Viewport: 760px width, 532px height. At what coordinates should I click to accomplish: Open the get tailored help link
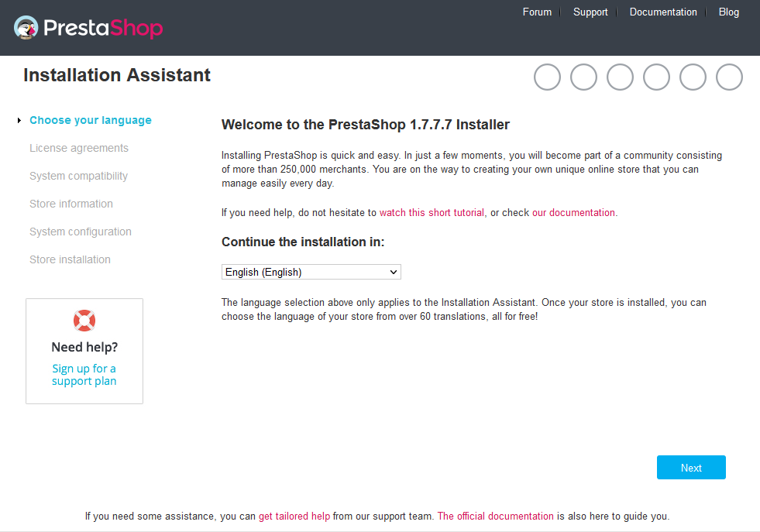click(x=294, y=516)
